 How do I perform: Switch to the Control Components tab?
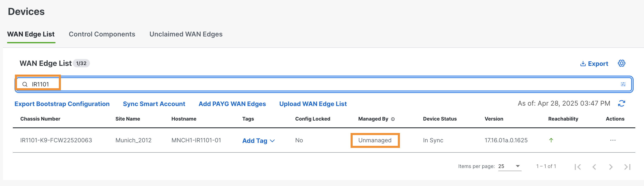(x=102, y=34)
